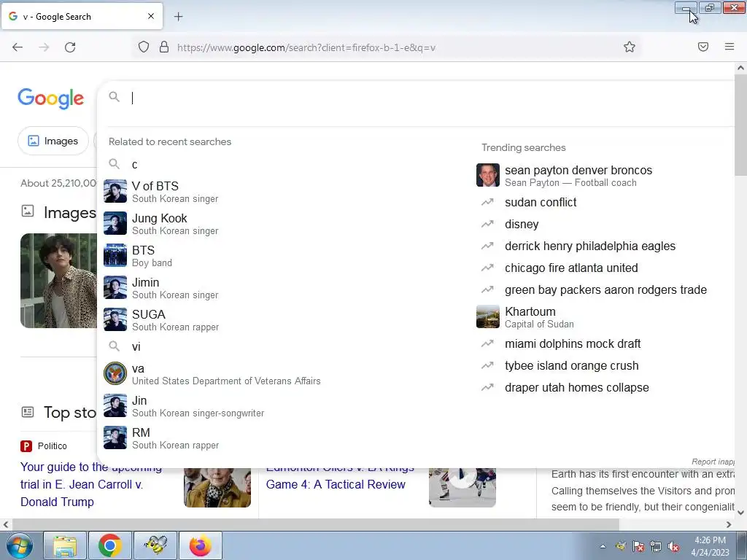Image resolution: width=747 pixels, height=560 pixels.
Task: Open the Action Center flag tray icon
Action: [638, 546]
